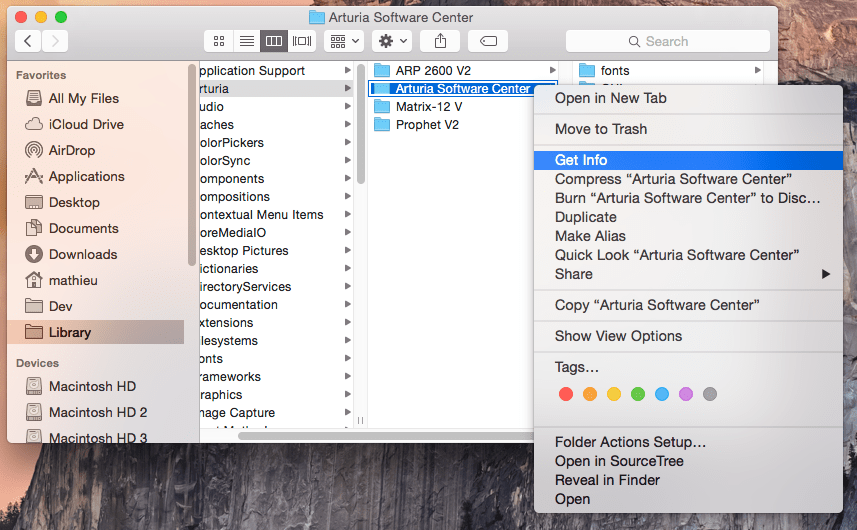This screenshot has height=530, width=857.
Task: Choose Reveal in Finder
Action: pos(688,480)
